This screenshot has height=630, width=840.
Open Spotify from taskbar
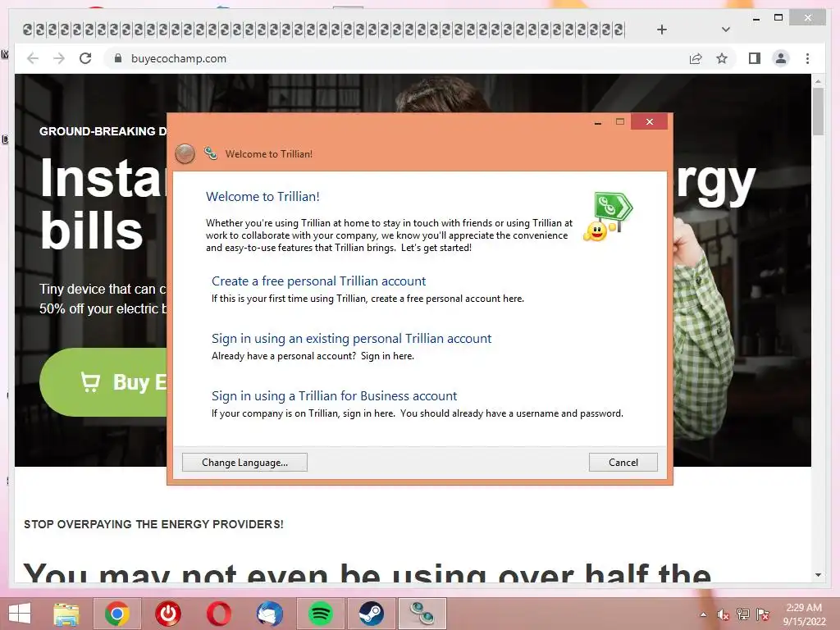pyautogui.click(x=321, y=614)
